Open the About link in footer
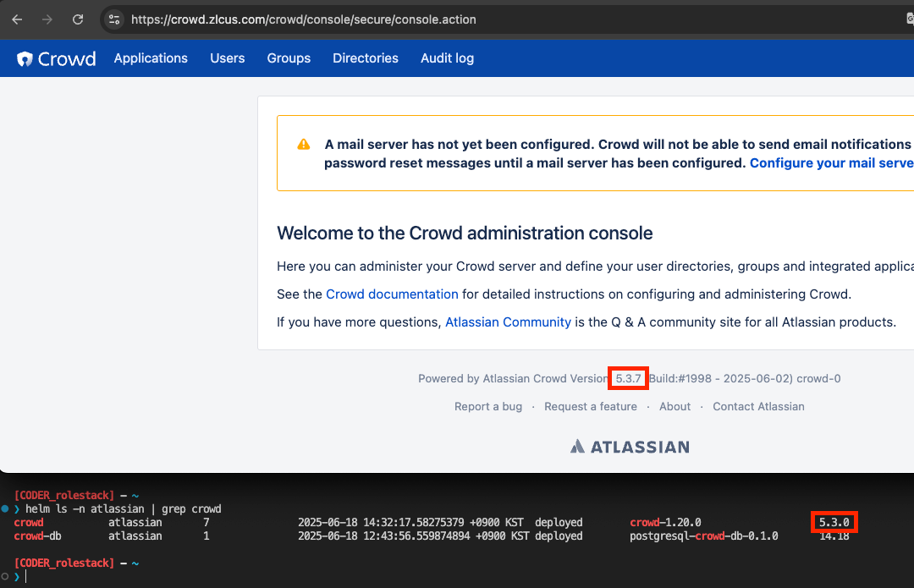Screen dimensions: 914x588 pyautogui.click(x=675, y=407)
